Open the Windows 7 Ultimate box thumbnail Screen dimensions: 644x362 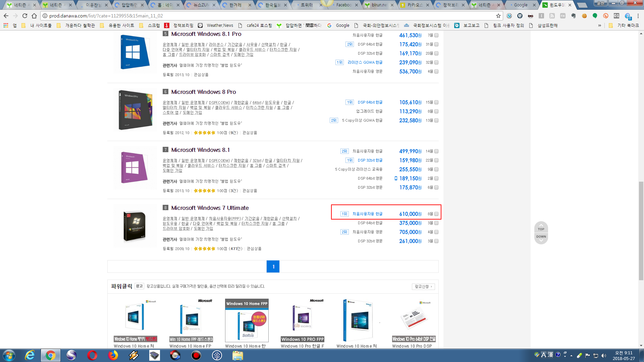coord(135,226)
